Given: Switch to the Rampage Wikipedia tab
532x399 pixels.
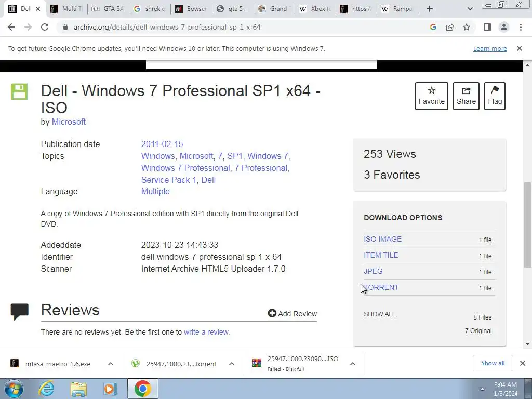Looking at the screenshot, I should (398, 9).
